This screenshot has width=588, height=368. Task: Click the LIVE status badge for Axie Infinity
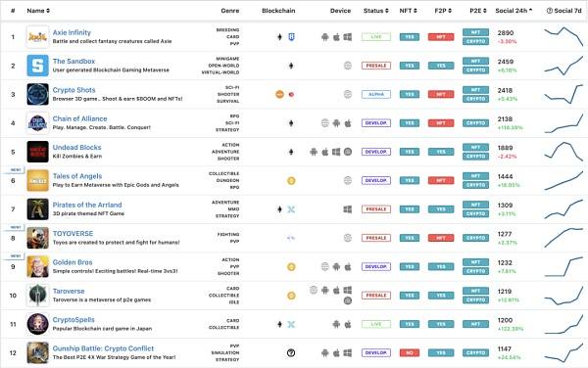[x=376, y=36]
